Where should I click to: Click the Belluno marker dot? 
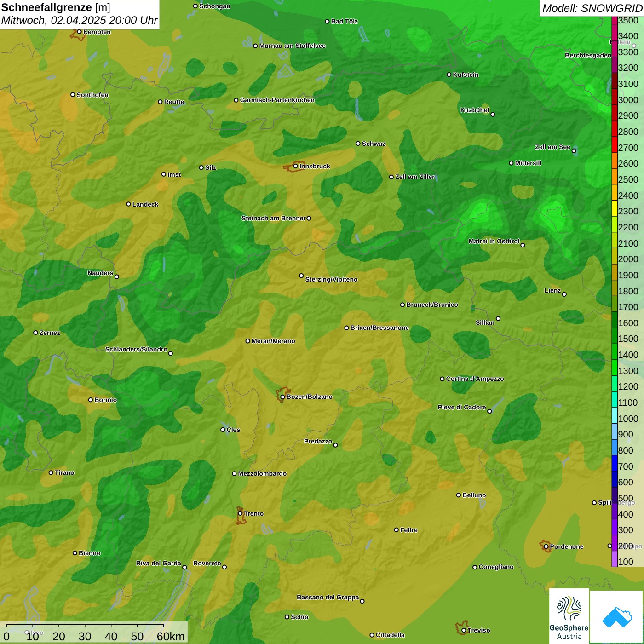click(x=459, y=495)
